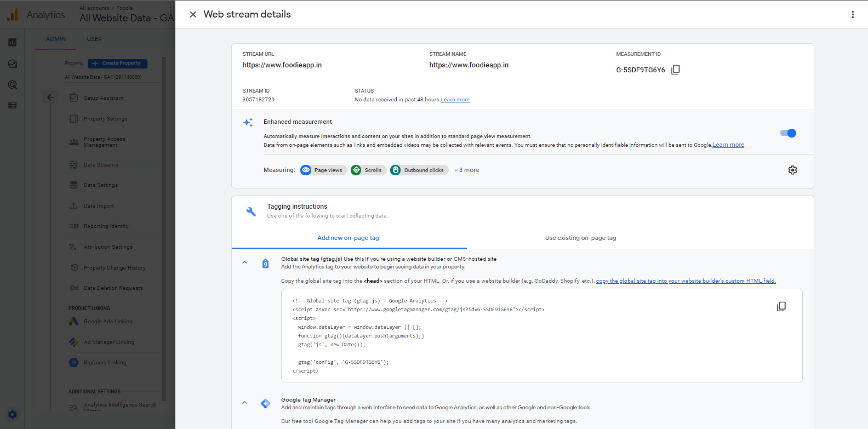Viewport: 868px width, 429px height.
Task: Click stream URL https://www.foodieapp.in
Action: [282, 65]
